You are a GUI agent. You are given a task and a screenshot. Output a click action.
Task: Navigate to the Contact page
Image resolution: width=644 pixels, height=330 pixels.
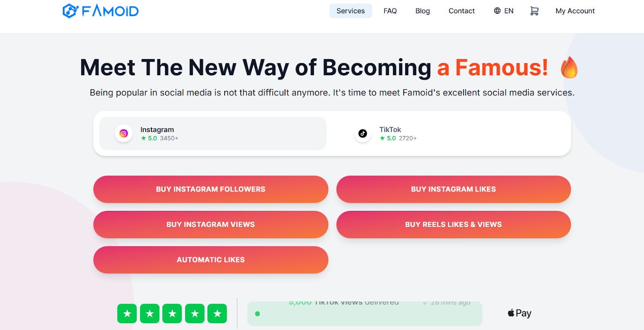[x=462, y=11]
